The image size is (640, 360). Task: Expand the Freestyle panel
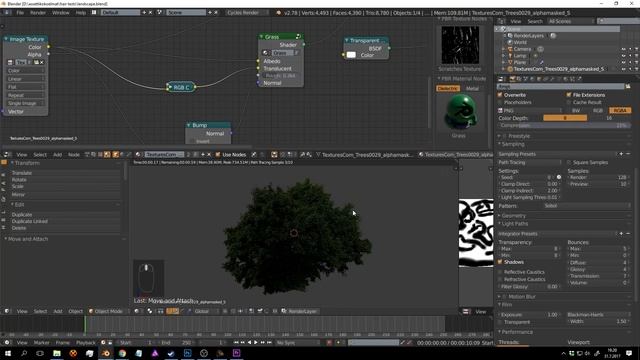519,136
